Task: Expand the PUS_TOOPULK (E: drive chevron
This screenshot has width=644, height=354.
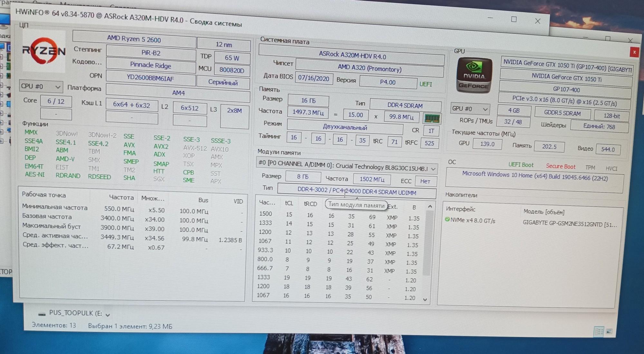Action: (108, 315)
